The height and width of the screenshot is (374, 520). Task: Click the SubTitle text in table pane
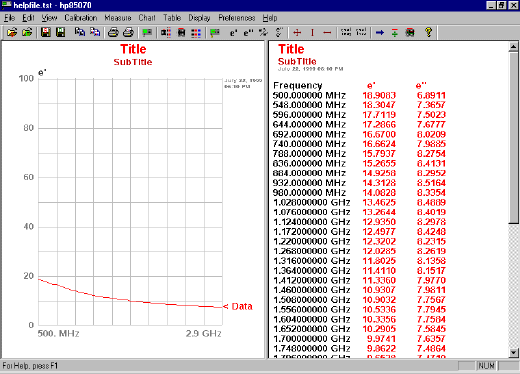(297, 61)
